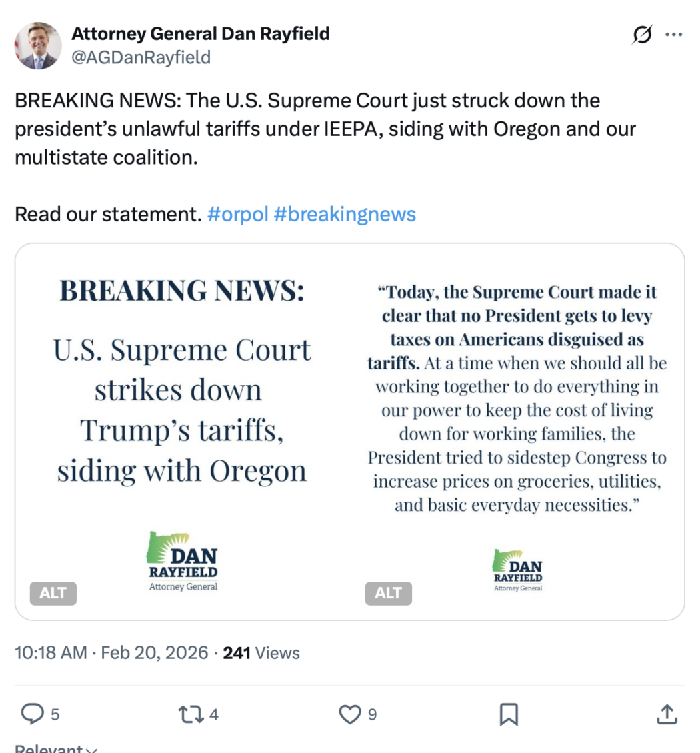Show ALT text for the left image
700x753 pixels.
[x=53, y=593]
